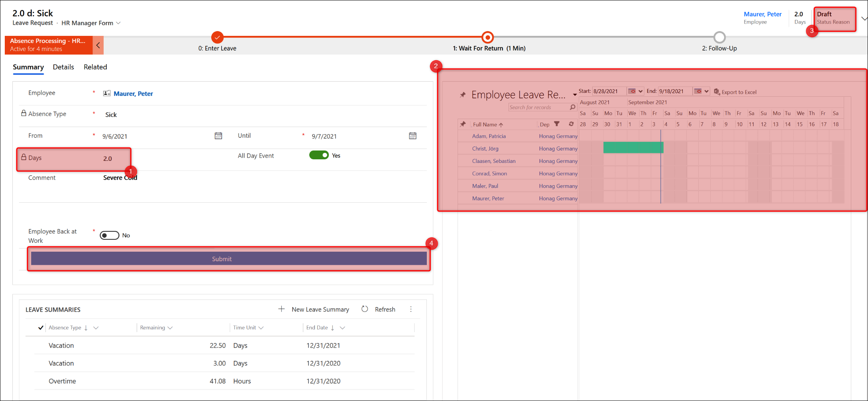Click the filter icon in Gantt header
The image size is (868, 401).
557,124
